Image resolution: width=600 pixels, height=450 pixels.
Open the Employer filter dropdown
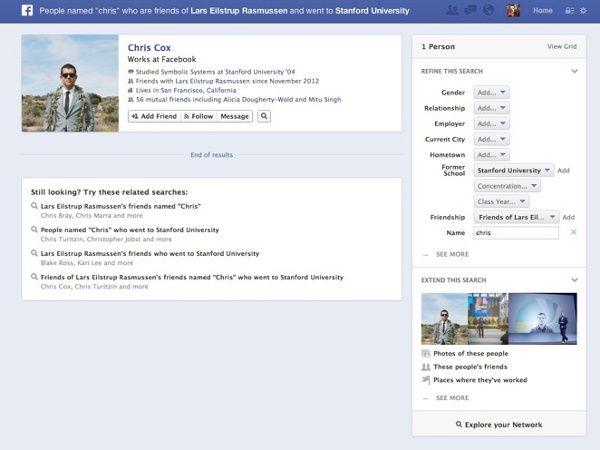(x=492, y=123)
